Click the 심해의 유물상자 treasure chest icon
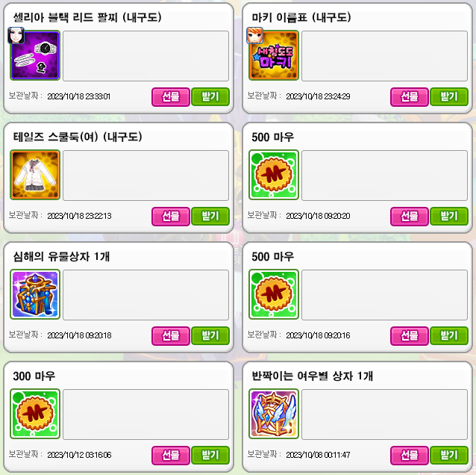The height and width of the screenshot is (475, 476). [x=35, y=294]
